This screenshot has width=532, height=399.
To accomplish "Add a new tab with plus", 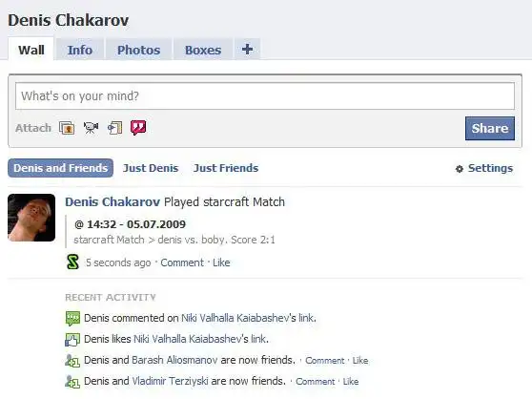I will click(247, 50).
